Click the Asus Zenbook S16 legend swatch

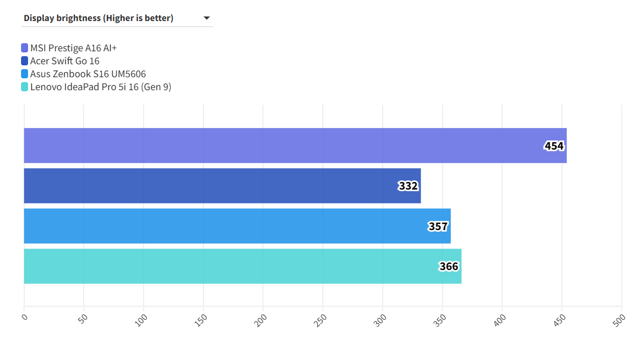coord(25,74)
